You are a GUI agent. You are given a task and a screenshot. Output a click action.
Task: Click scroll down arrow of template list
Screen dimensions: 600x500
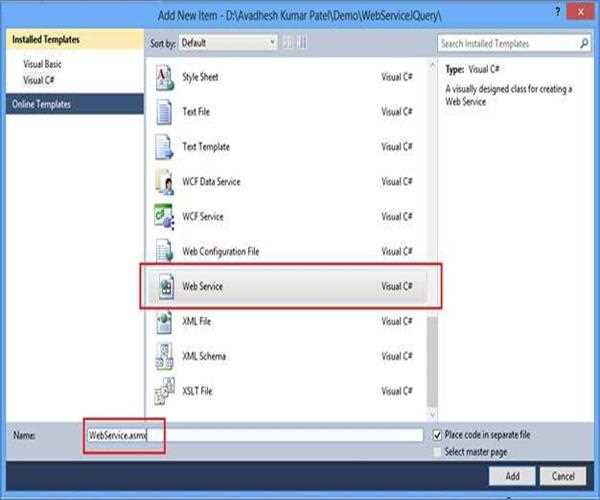click(432, 414)
